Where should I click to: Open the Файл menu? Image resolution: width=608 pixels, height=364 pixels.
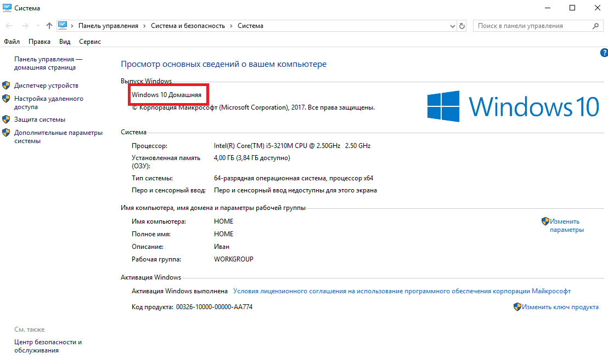pyautogui.click(x=12, y=42)
